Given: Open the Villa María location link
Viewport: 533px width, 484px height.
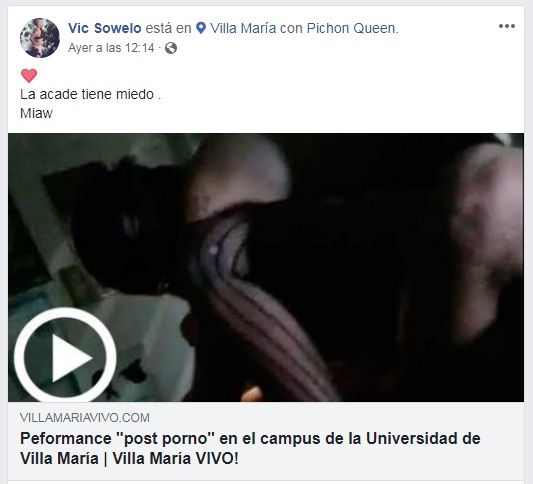Looking at the screenshot, I should [x=243, y=28].
